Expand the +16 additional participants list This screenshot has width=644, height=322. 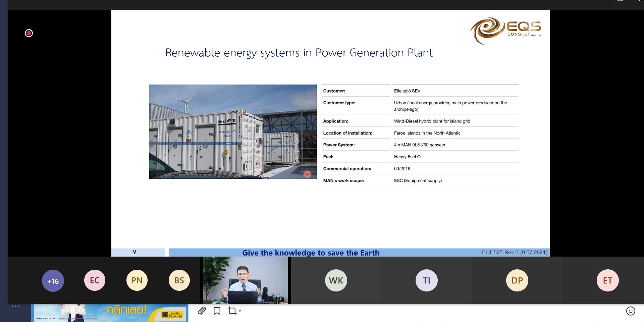click(53, 281)
